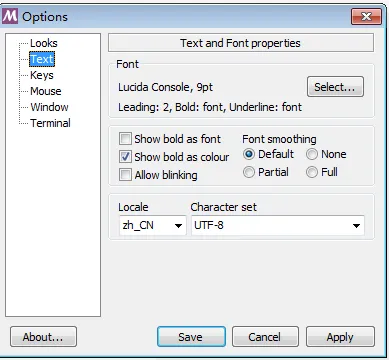389x360 pixels.
Task: Click the mintty M icon in title bar
Action: (10, 16)
